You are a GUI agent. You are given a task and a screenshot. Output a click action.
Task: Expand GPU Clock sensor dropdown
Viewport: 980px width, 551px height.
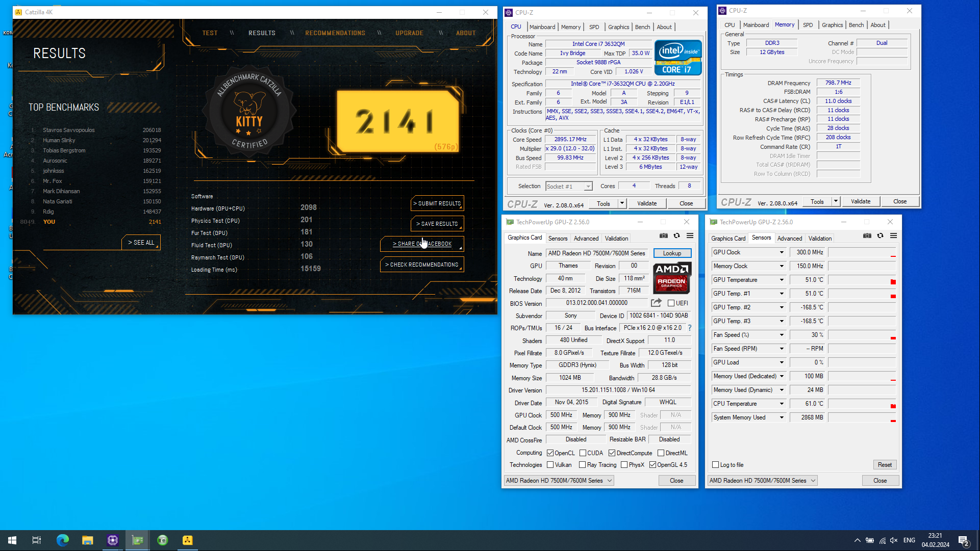click(782, 252)
